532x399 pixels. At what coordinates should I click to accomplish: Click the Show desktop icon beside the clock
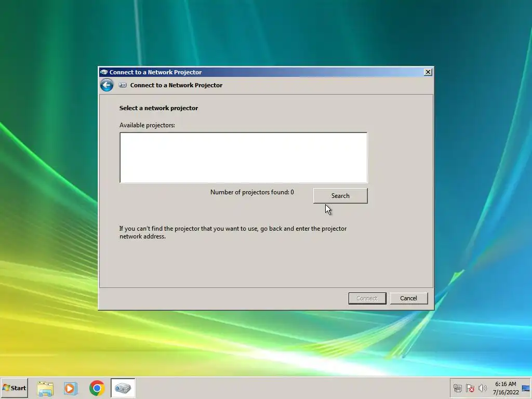[x=526, y=388]
